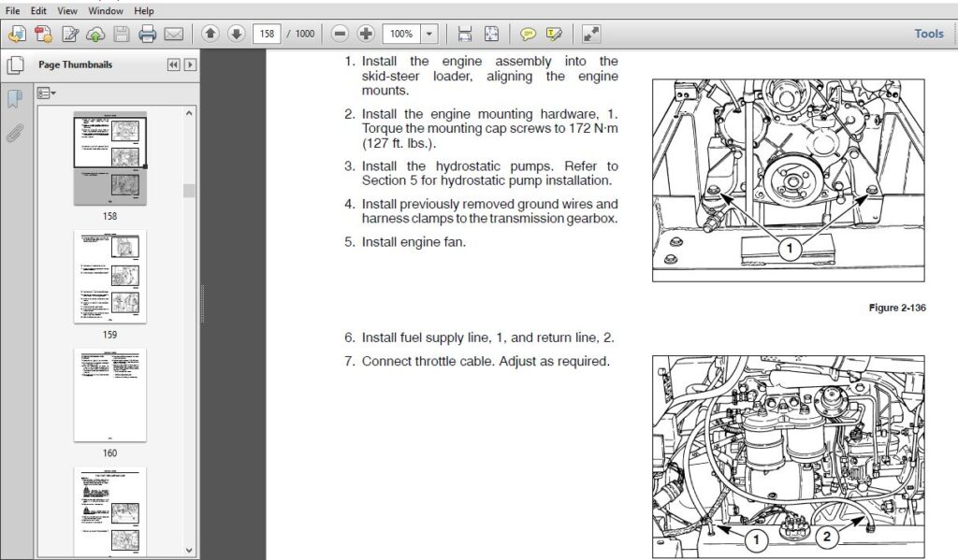Select the partially visible page 161 thumbnail
958x560 pixels.
(x=110, y=511)
